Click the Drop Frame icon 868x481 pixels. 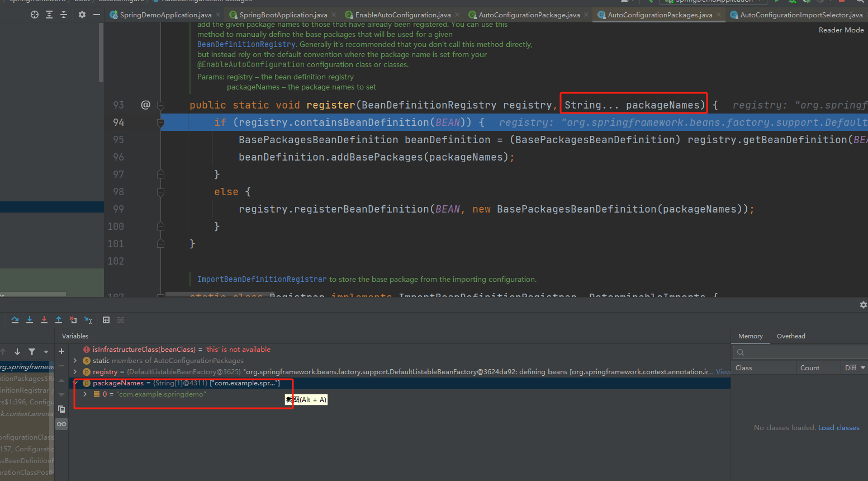(x=73, y=320)
